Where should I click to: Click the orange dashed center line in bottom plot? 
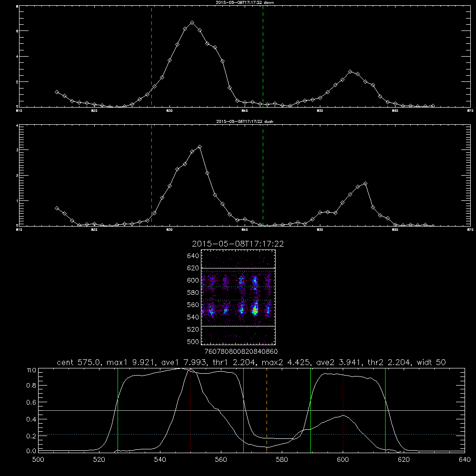pyautogui.click(x=267, y=410)
